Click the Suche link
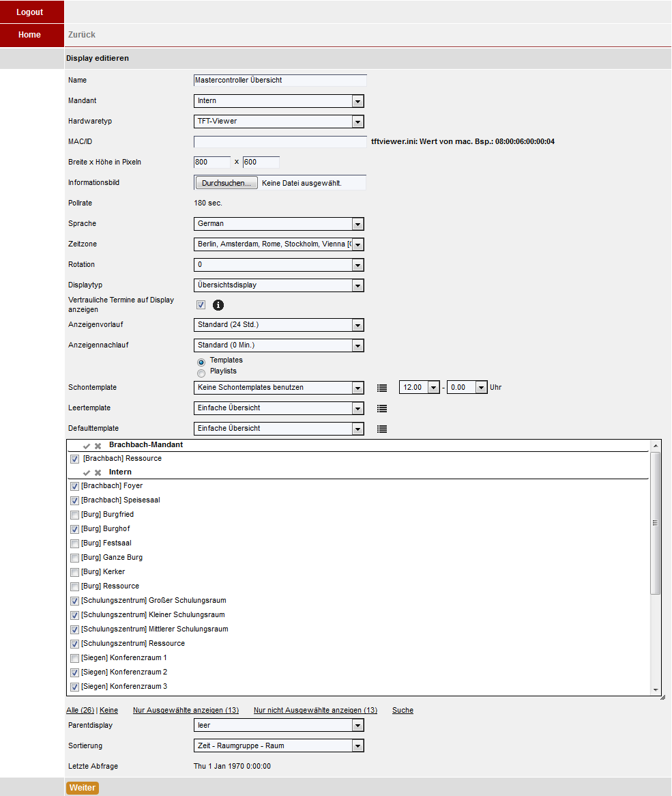Screen dimensions: 672x796 [x=403, y=710]
